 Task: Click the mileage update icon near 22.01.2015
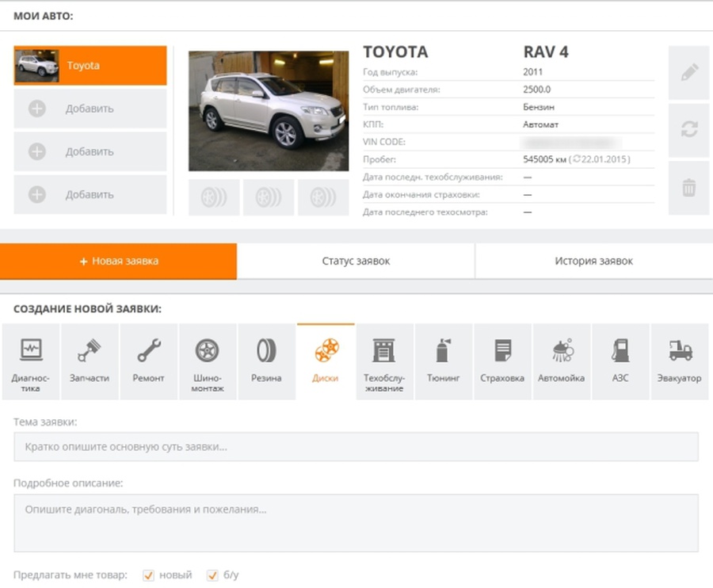(x=576, y=159)
